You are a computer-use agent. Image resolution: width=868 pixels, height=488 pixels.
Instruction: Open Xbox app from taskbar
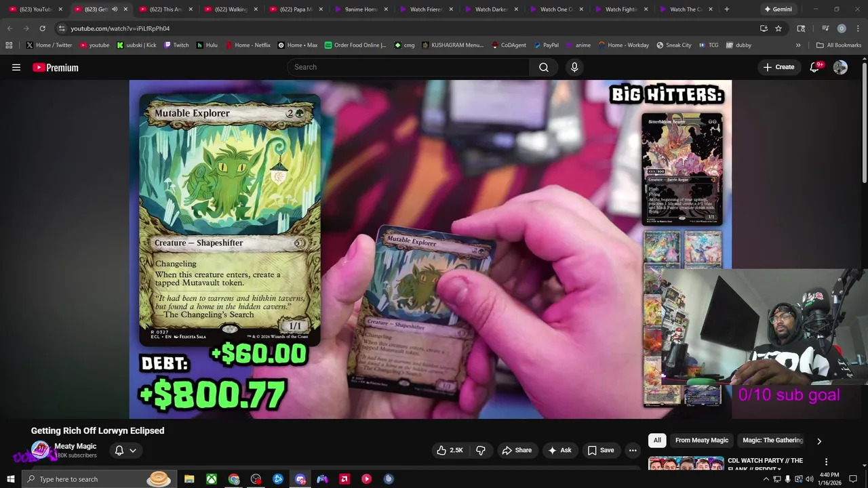(x=212, y=479)
